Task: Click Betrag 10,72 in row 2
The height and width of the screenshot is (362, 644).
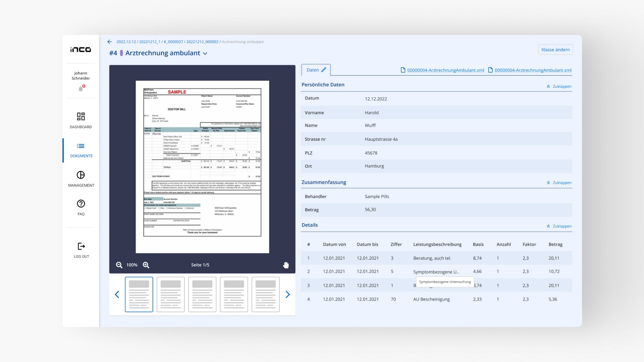Action: [x=554, y=271]
